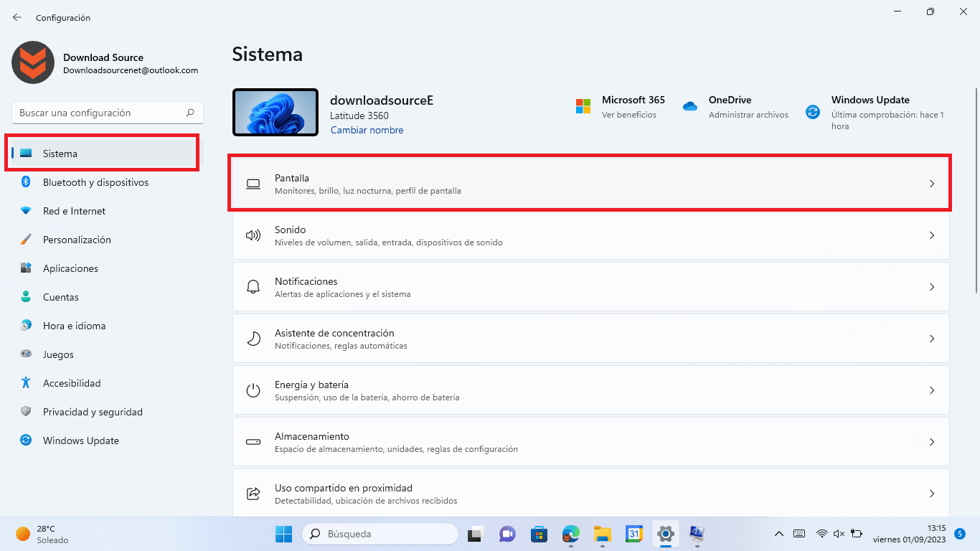Click Ver beneficios under Microsoft 365
The width and height of the screenshot is (980, 551).
[x=628, y=115]
